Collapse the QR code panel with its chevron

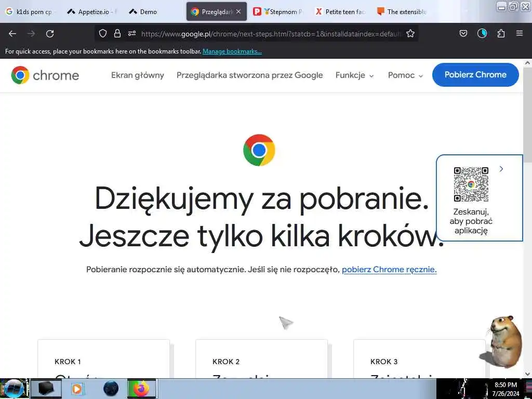click(x=501, y=169)
